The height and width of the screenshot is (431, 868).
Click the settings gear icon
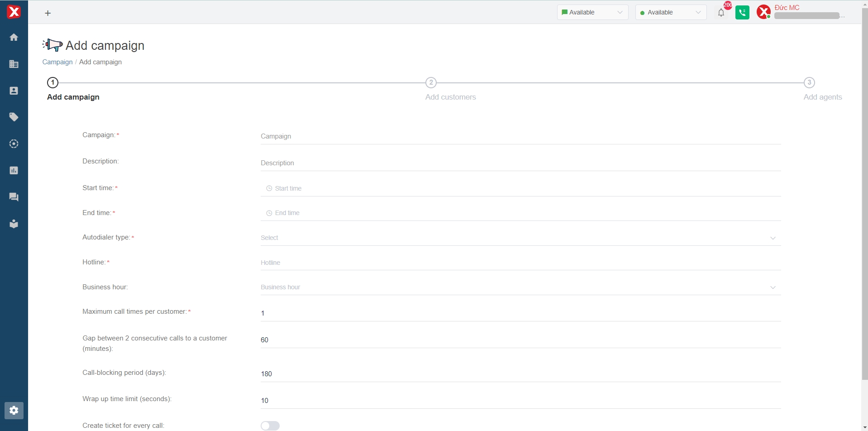(14, 411)
